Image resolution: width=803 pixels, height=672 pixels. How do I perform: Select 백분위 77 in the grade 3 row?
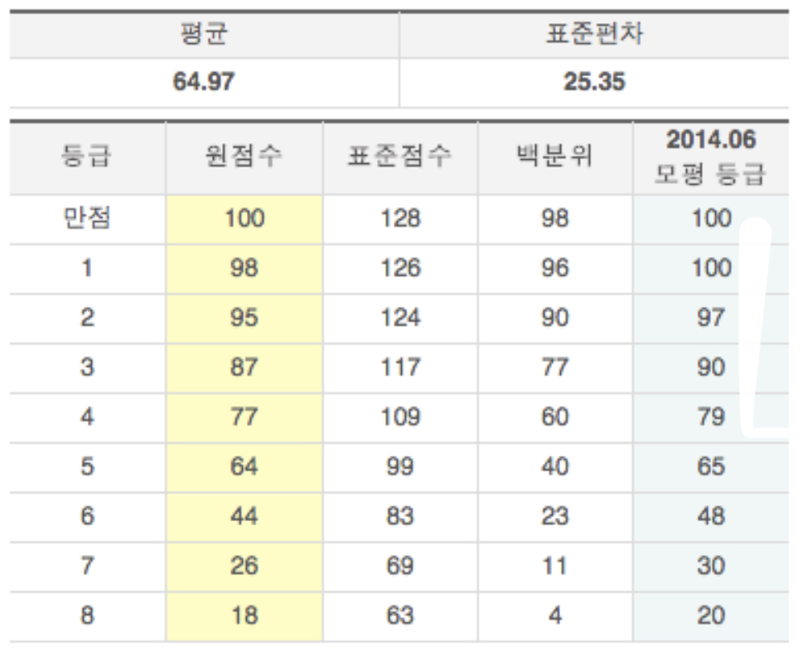click(555, 368)
